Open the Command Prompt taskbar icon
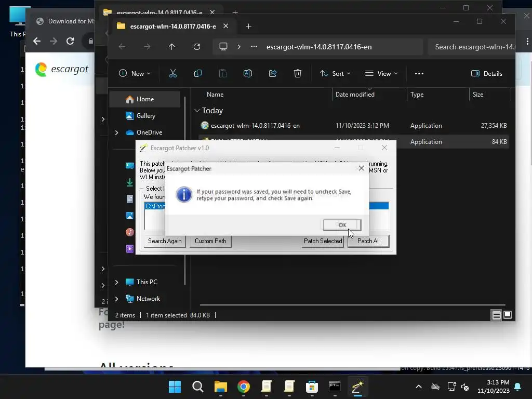The image size is (532, 399). pos(335,387)
